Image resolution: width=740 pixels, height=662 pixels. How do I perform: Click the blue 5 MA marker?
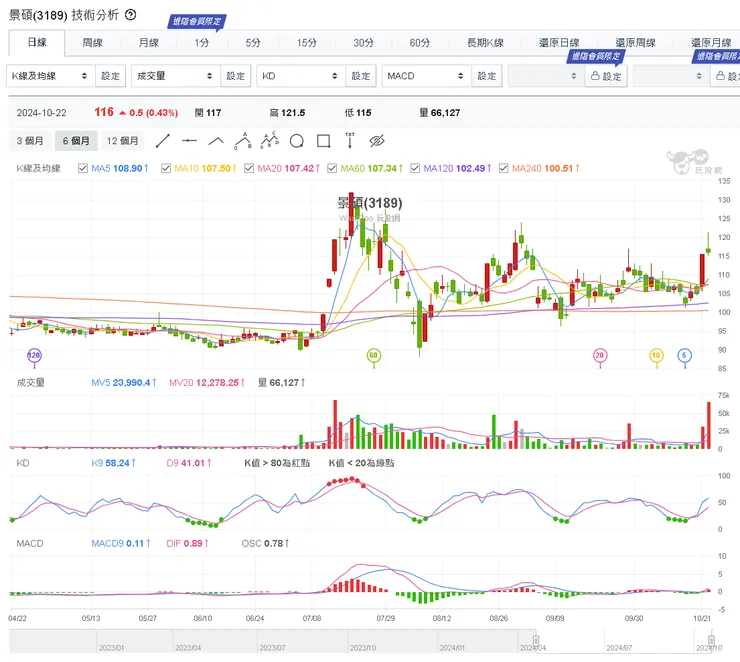coord(684,355)
